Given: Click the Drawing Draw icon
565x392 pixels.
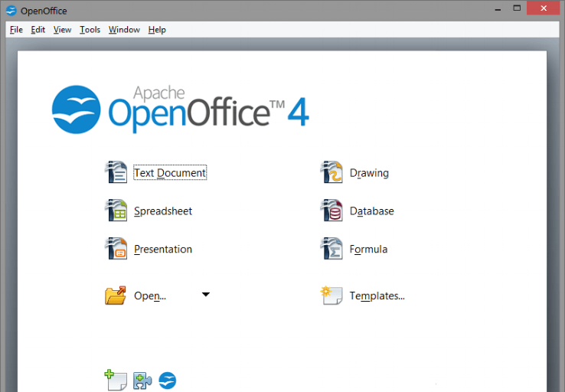Looking at the screenshot, I should point(331,171).
